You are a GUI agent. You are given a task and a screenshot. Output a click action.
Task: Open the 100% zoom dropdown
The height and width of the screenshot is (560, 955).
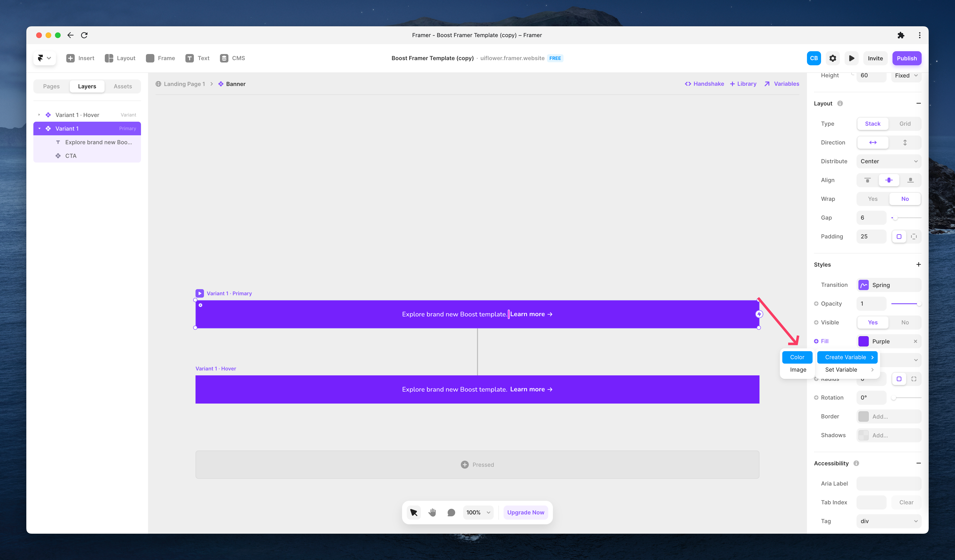click(478, 512)
